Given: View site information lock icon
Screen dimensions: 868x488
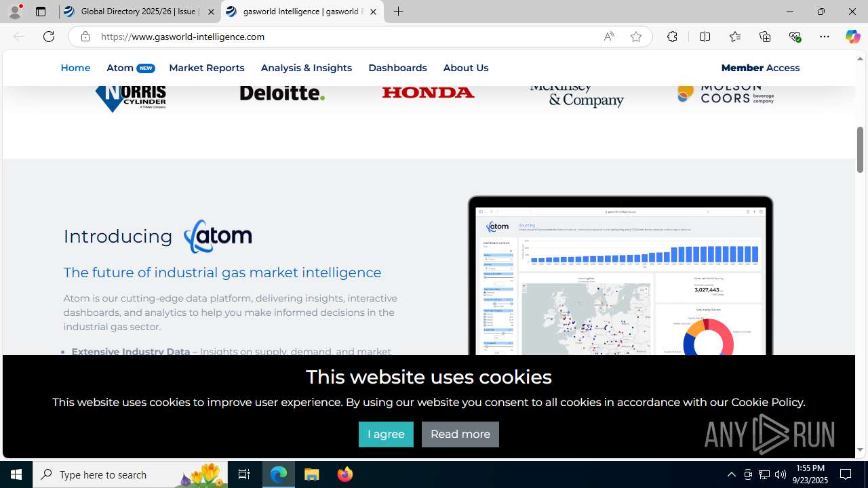Looking at the screenshot, I should (x=85, y=37).
